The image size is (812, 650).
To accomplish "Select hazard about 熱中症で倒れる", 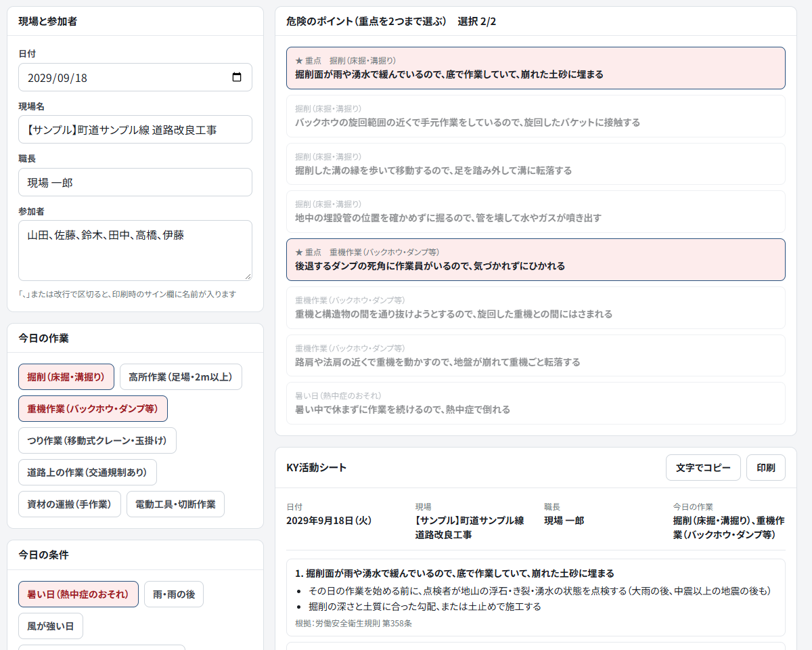I will click(x=536, y=403).
